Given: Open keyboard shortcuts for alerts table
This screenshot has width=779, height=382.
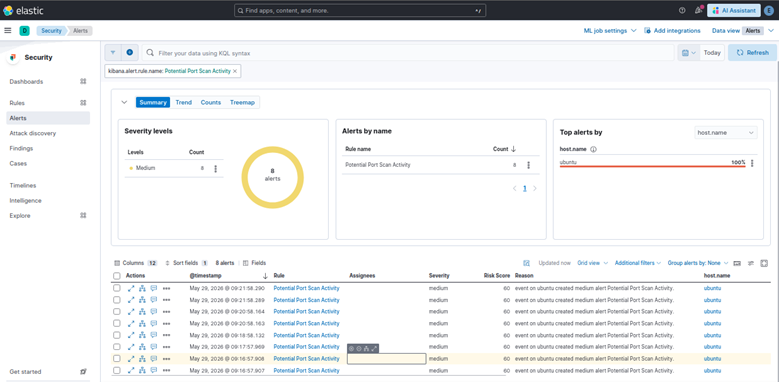Looking at the screenshot, I should [737, 263].
